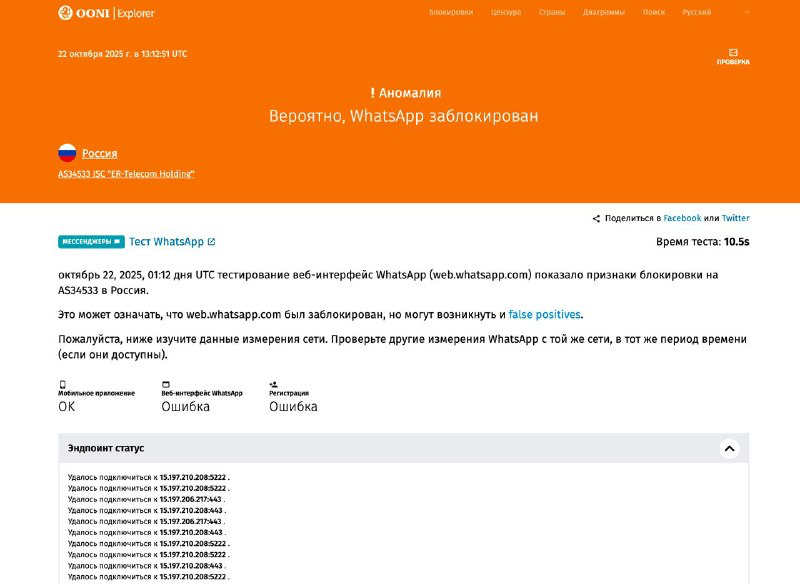Click the Russia flag icon
This screenshot has width=800, height=584.
[x=67, y=153]
